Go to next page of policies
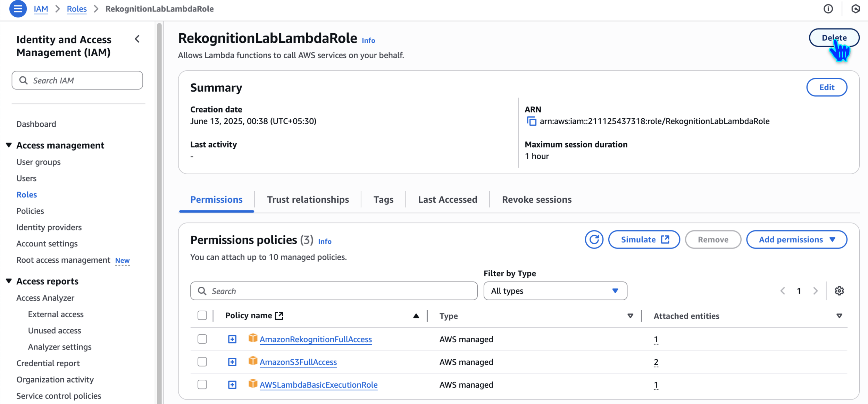Screen dimensions: 868x404 point(815,291)
